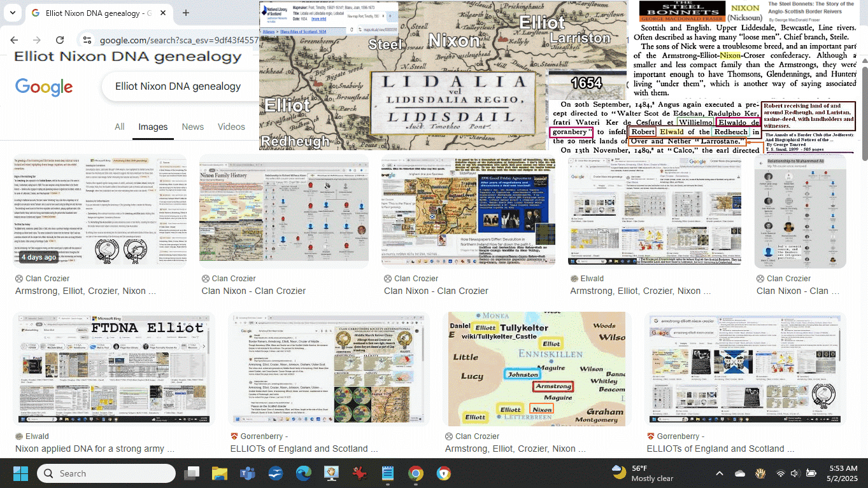The image size is (868, 488).
Task: Open File Explorer from the taskbar
Action: click(x=220, y=473)
